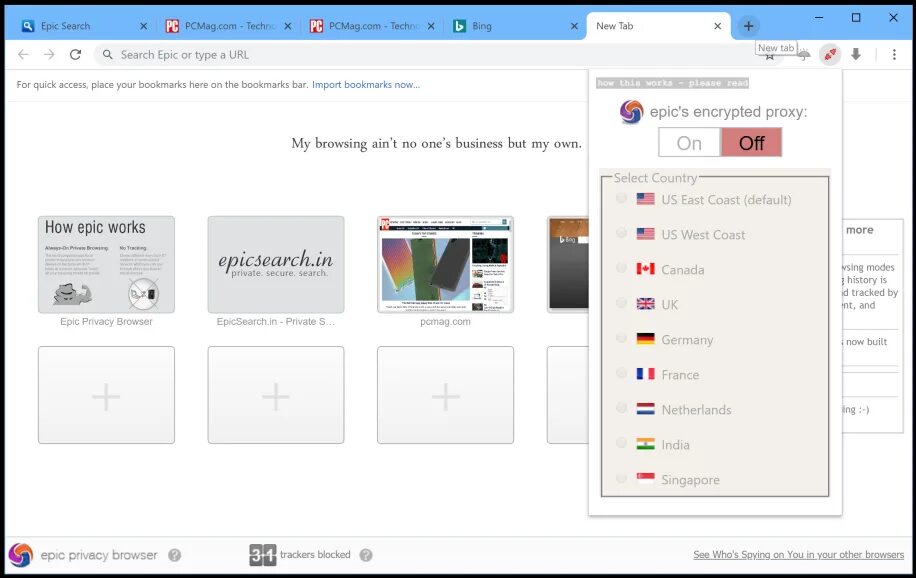Click empty plus tile under EpicSearch.in
916x578 pixels.
[276, 395]
